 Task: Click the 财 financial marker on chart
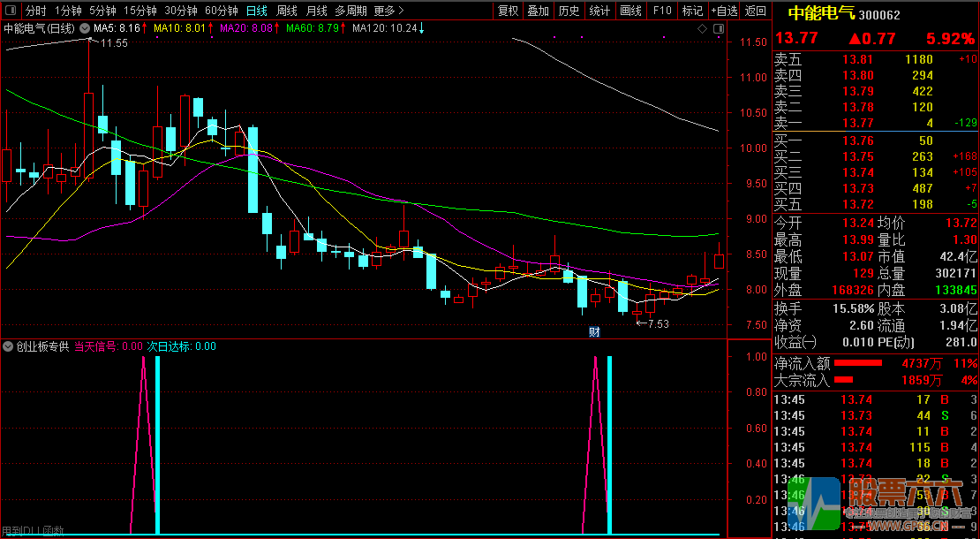pyautogui.click(x=594, y=331)
